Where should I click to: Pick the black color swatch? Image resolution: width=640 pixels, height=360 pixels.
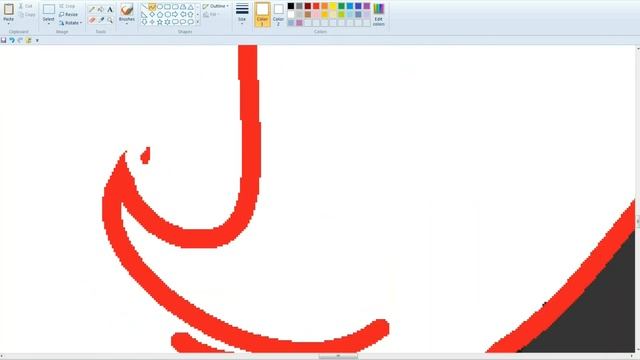(291, 6)
